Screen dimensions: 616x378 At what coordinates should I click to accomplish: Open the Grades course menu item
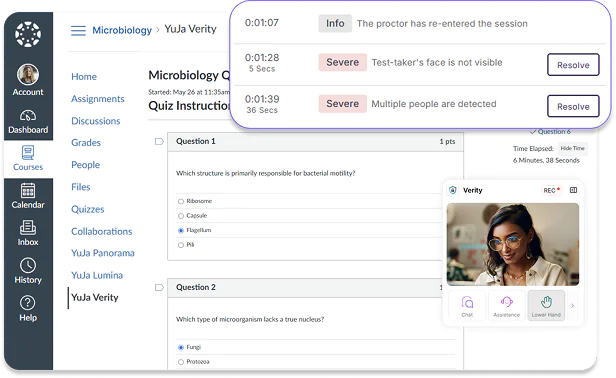86,143
